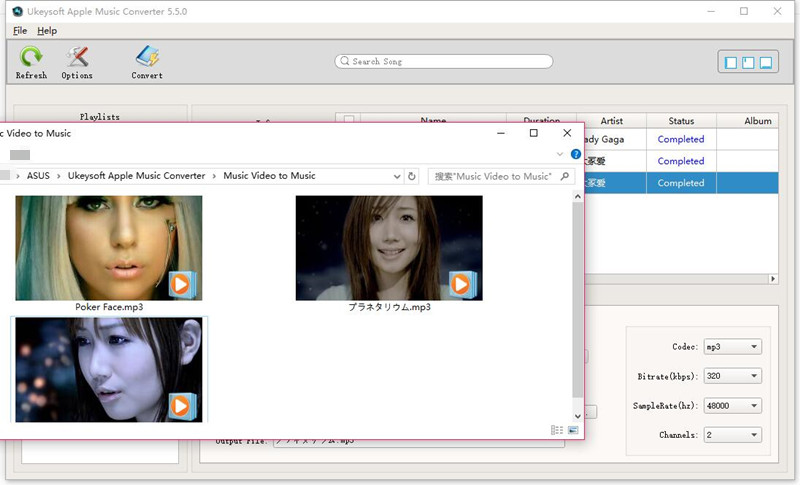Viewport: 800px width, 485px height.
Task: Click the song table right scroll arrow
Action: pyautogui.click(x=773, y=279)
